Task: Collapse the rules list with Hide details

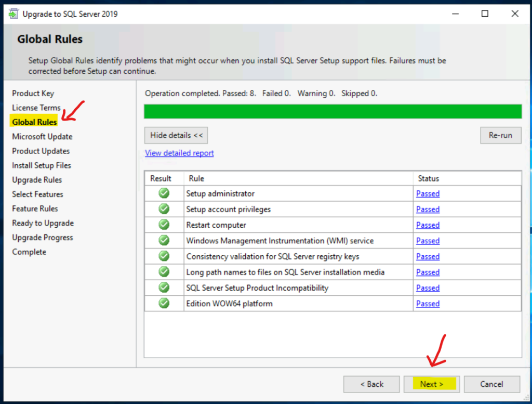Action: pyautogui.click(x=176, y=135)
